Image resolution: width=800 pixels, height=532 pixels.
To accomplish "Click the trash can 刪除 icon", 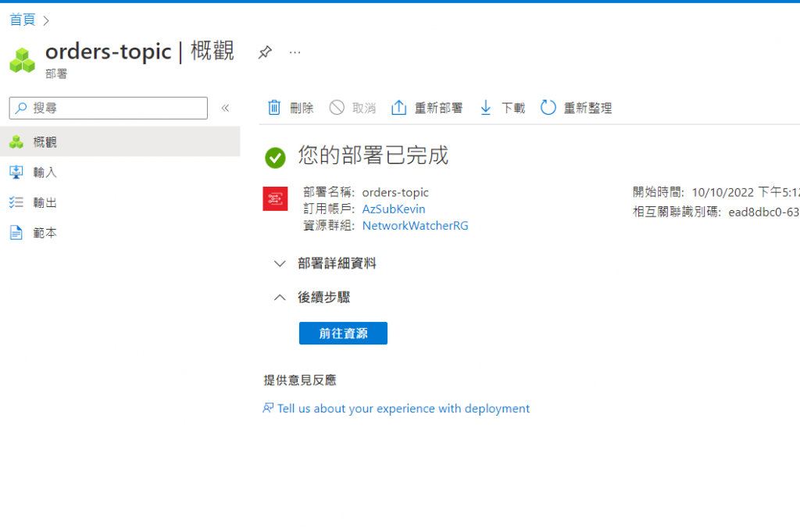I will [274, 108].
